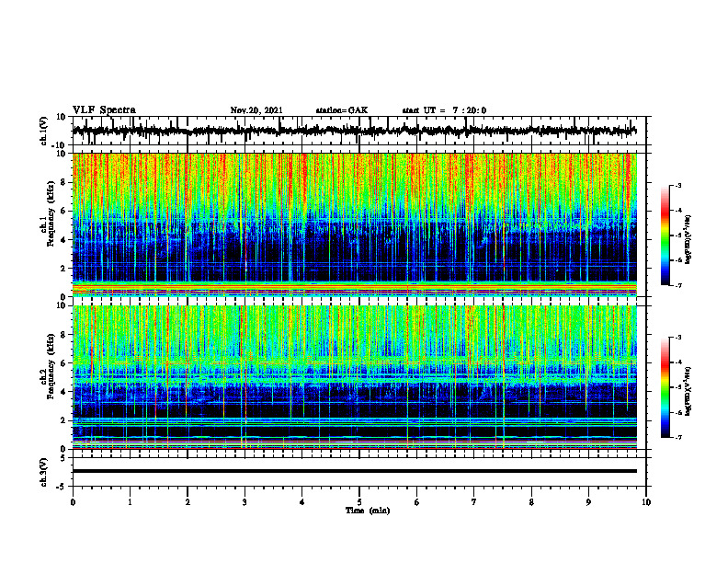Click the "VLF Spectra" plot title
Screen dimensions: 728x563
(104, 110)
